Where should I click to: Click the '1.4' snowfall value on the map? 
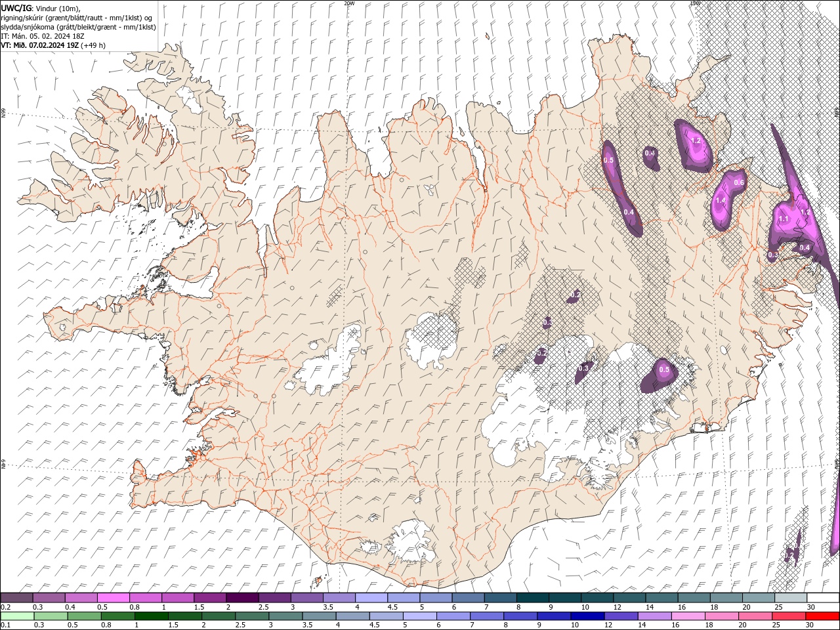[x=720, y=200]
